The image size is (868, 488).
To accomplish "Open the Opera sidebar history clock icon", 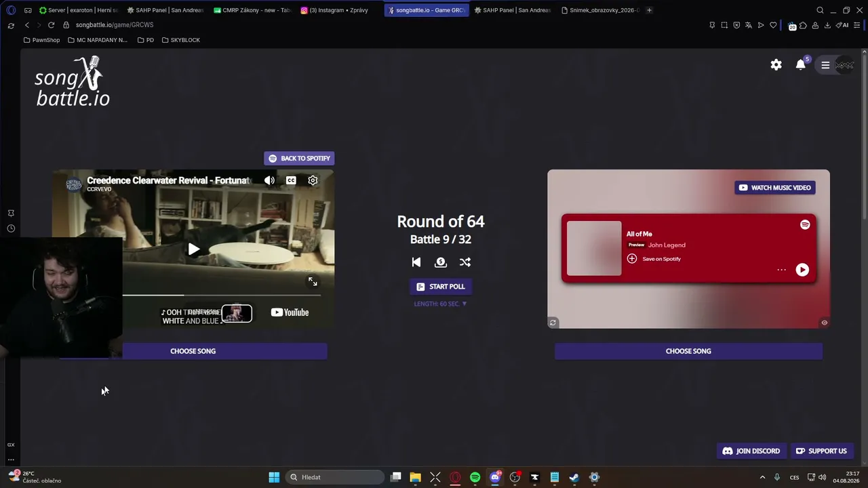I will 11,228.
